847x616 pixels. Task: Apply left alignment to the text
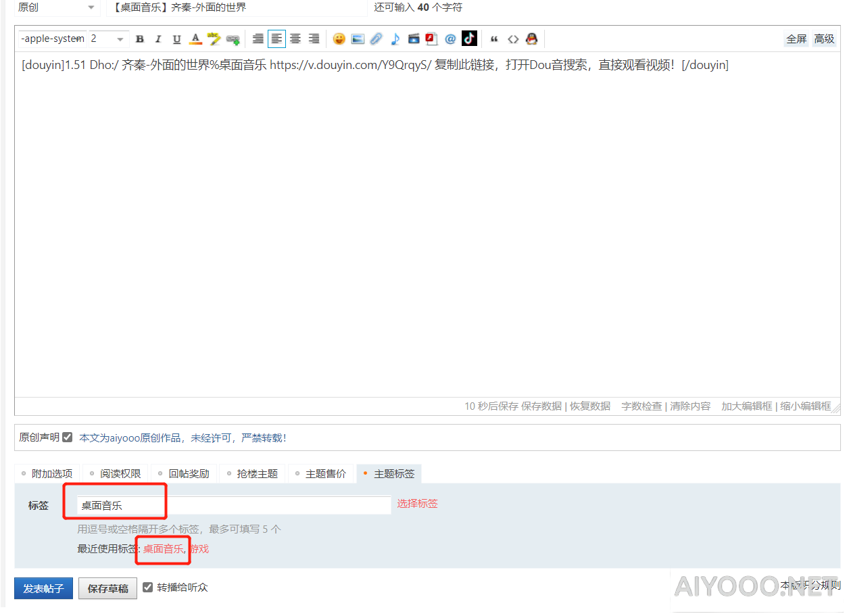click(276, 39)
